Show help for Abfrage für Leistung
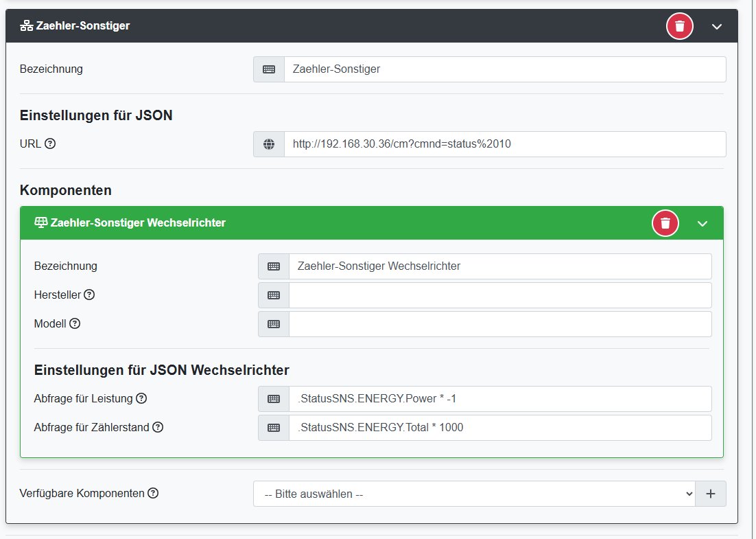This screenshot has height=539, width=756. point(141,398)
